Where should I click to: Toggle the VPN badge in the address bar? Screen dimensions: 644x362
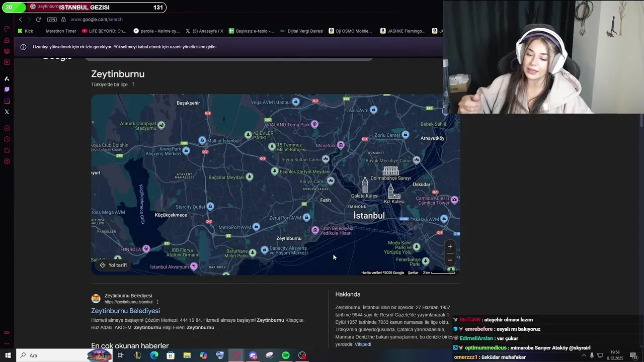pos(52,20)
